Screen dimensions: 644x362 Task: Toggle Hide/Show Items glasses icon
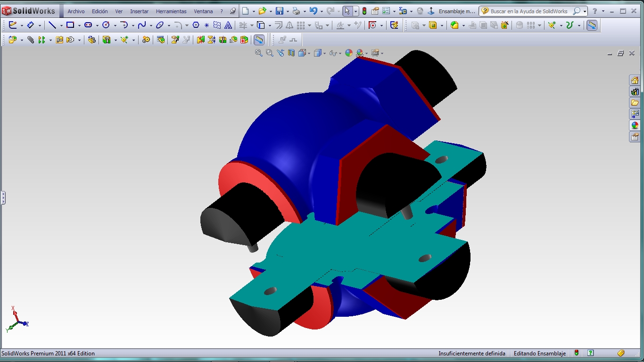coord(333,53)
